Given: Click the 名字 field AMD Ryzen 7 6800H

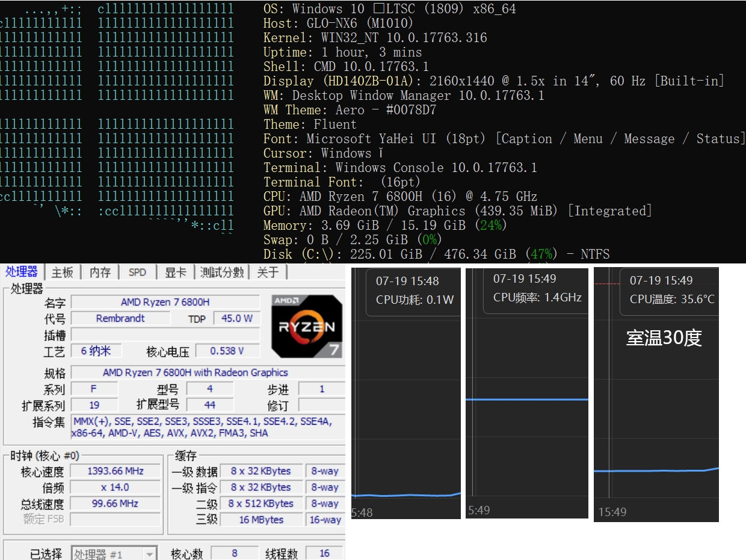Looking at the screenshot, I should point(165,302).
